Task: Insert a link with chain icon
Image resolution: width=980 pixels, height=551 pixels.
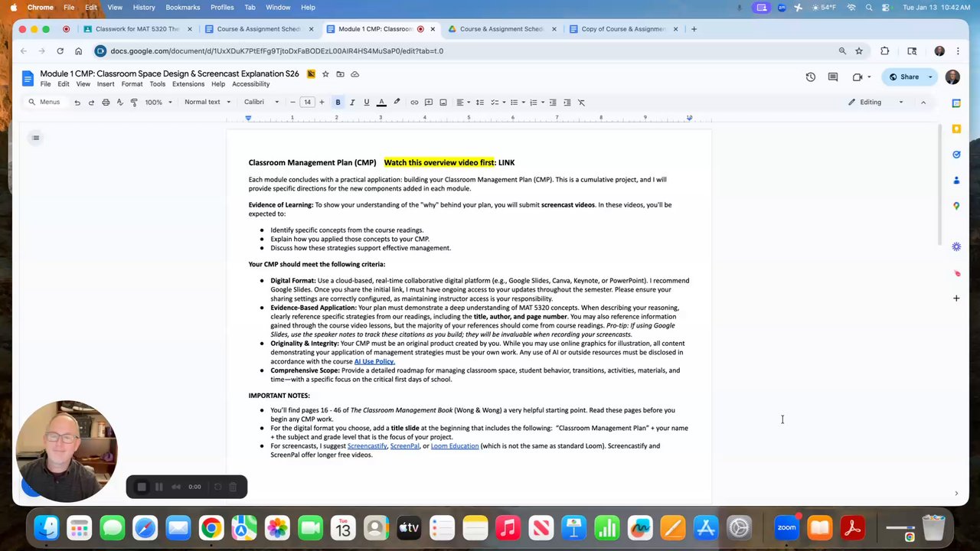Action: [414, 102]
